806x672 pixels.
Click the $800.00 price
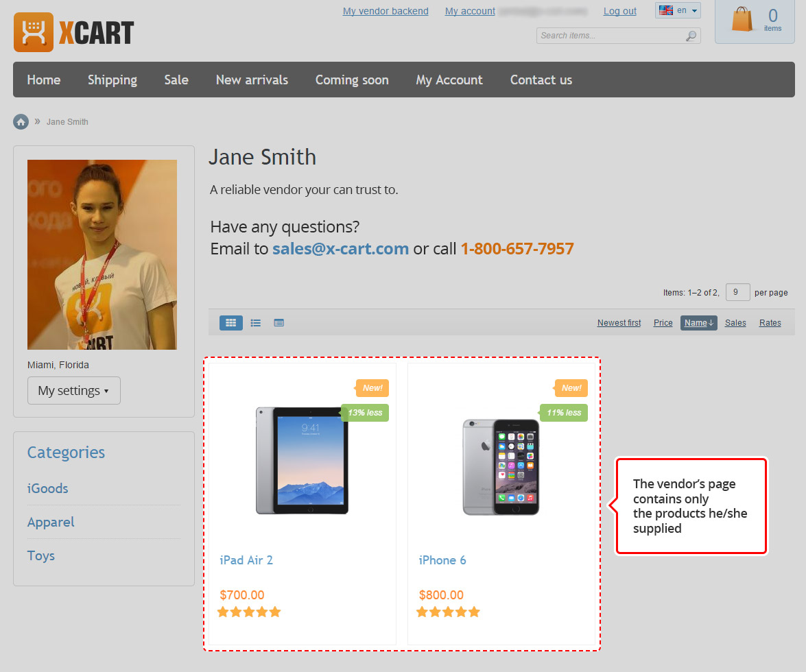pos(441,595)
